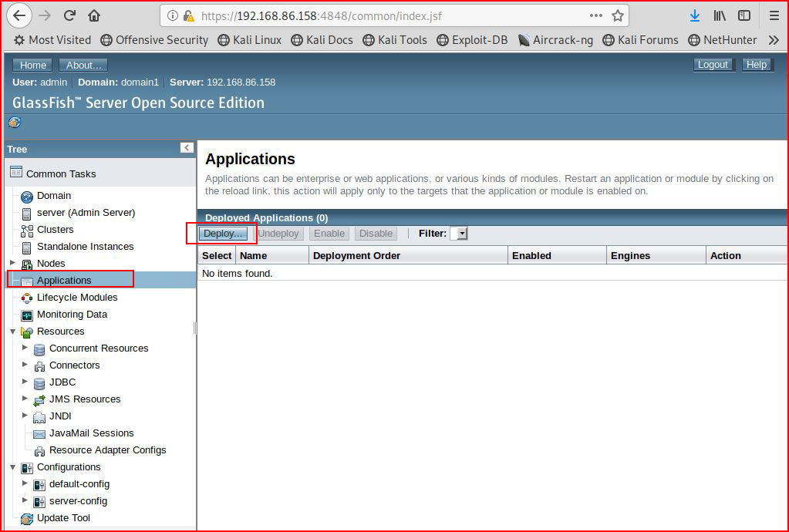Open the Offensive Security bookmark

(x=154, y=40)
